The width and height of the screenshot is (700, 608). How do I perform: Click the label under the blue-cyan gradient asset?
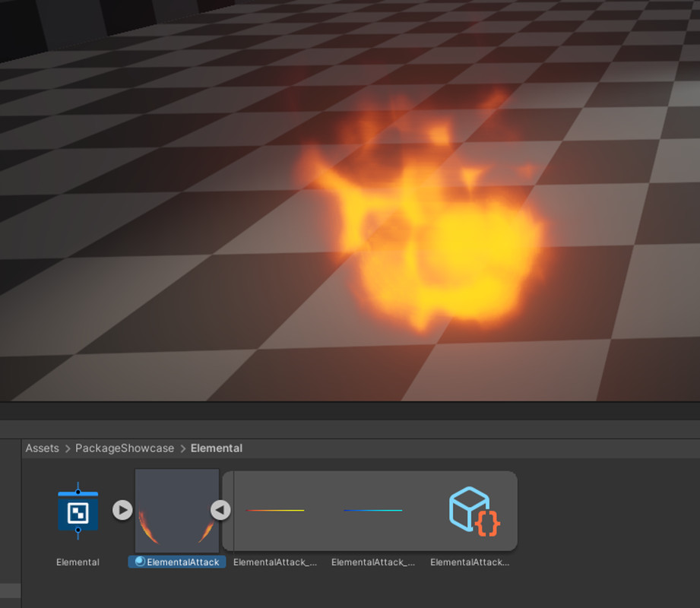coord(373,562)
